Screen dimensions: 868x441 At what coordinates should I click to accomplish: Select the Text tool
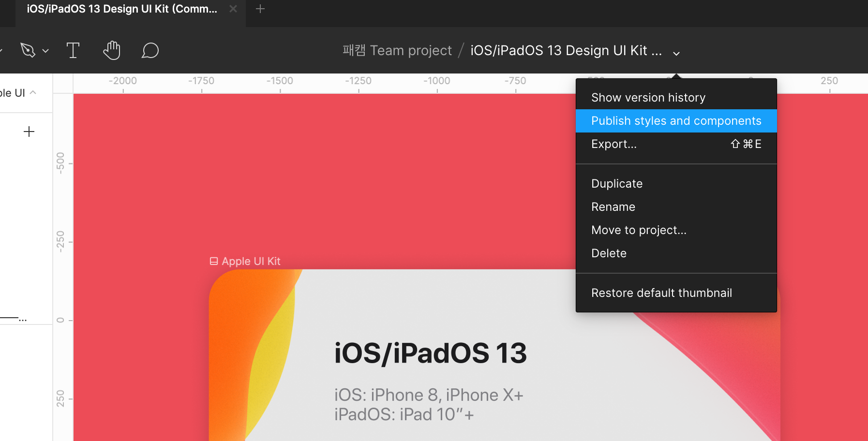[x=73, y=50]
